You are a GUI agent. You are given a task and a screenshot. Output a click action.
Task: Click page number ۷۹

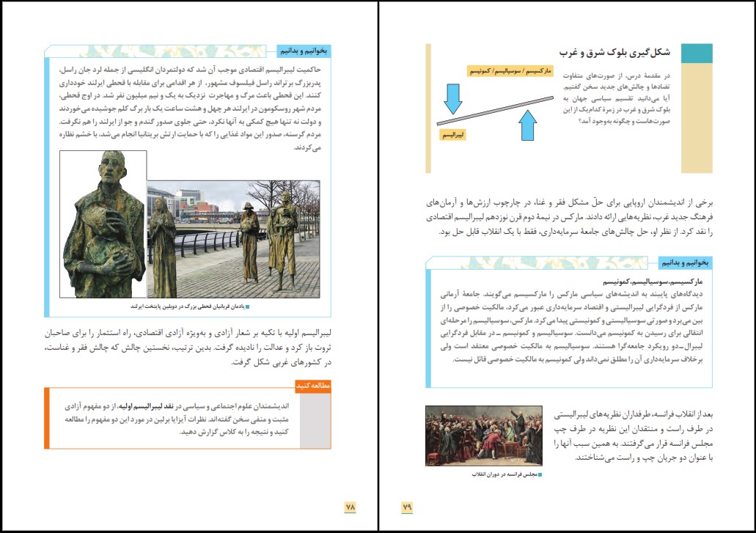[x=408, y=507]
